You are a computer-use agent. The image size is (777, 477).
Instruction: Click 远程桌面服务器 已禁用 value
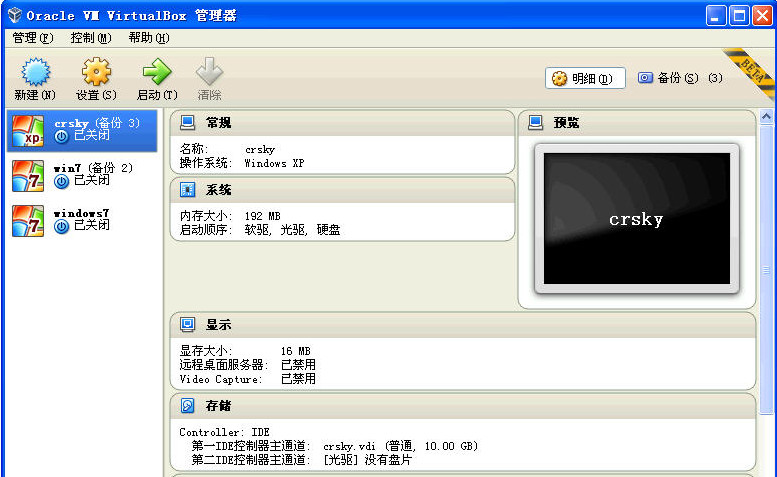[x=298, y=365]
